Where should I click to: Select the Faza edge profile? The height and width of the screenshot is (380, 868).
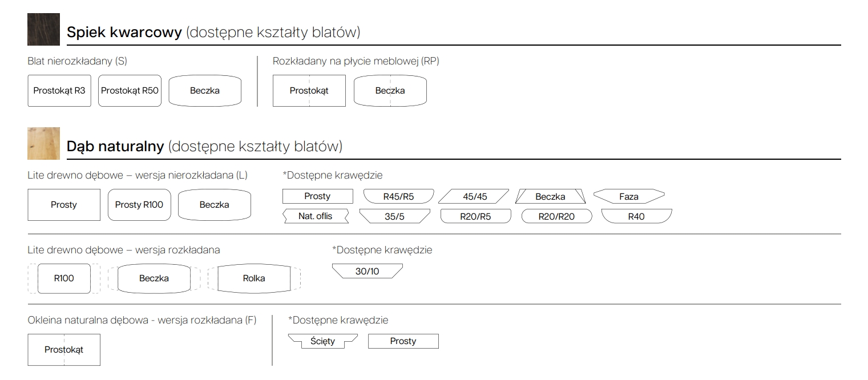coord(629,197)
